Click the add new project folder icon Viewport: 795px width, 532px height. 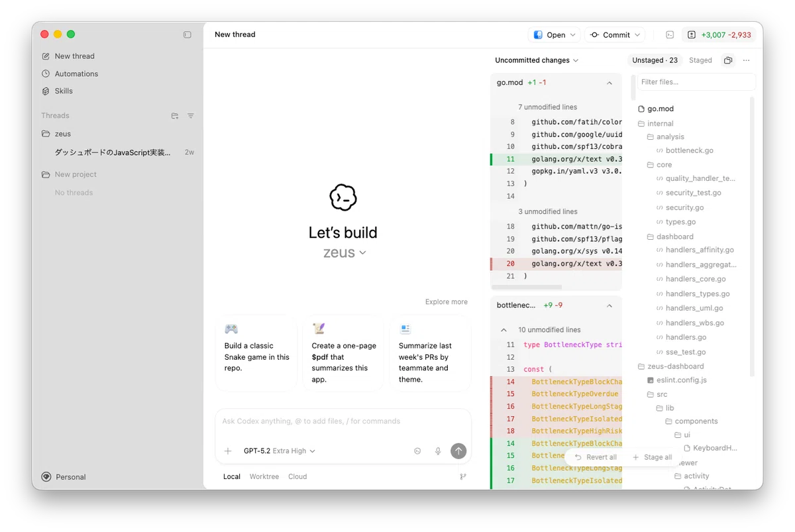pyautogui.click(x=175, y=116)
